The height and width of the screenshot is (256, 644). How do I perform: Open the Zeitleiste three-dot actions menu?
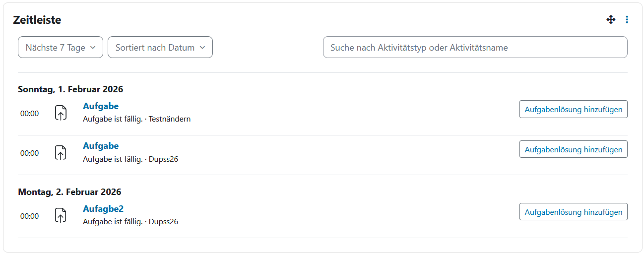627,20
